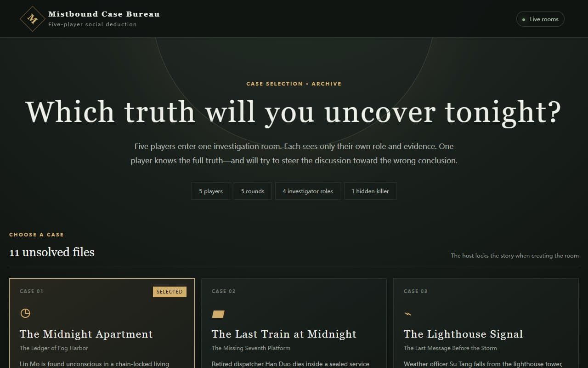Click the 'Five-player social deduction' subtitle
This screenshot has height=368, width=588.
92,24
